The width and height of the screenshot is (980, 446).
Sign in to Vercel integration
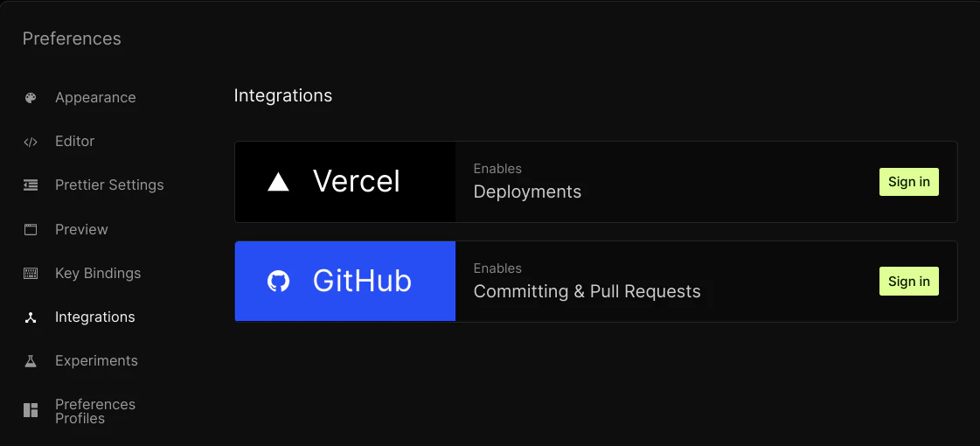point(908,182)
